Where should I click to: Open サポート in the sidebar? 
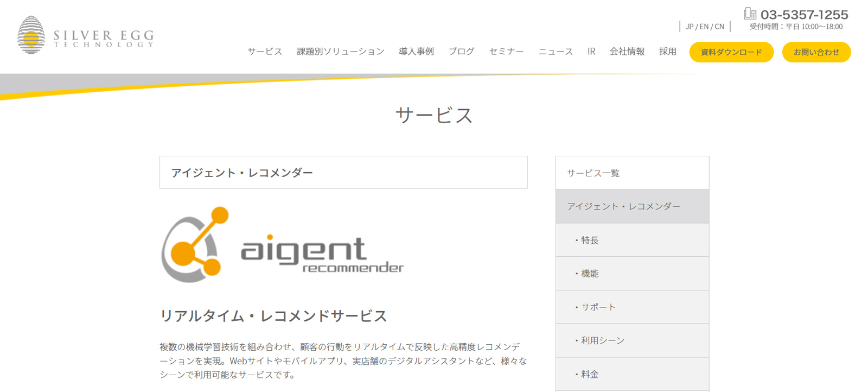[x=632, y=307]
